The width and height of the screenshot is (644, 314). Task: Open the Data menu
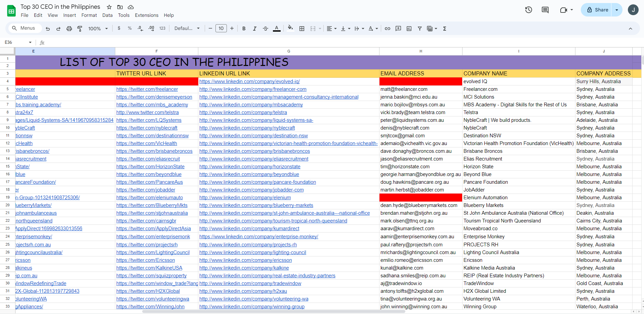click(108, 15)
